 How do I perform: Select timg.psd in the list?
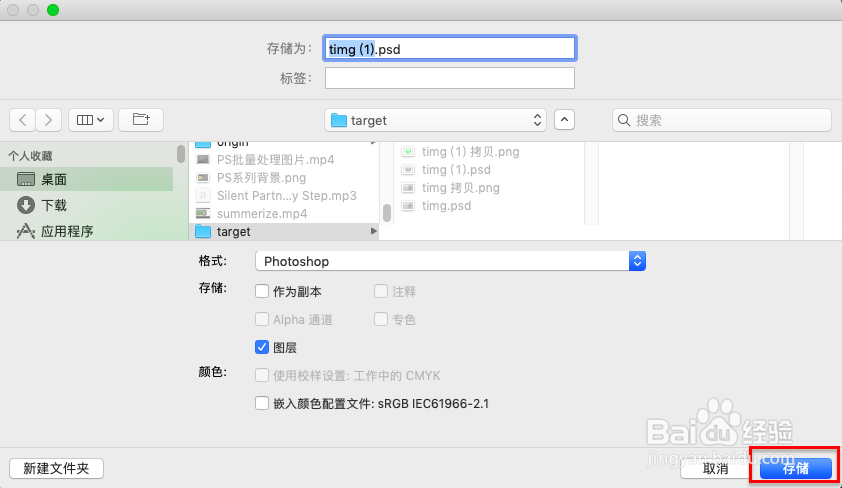click(446, 206)
